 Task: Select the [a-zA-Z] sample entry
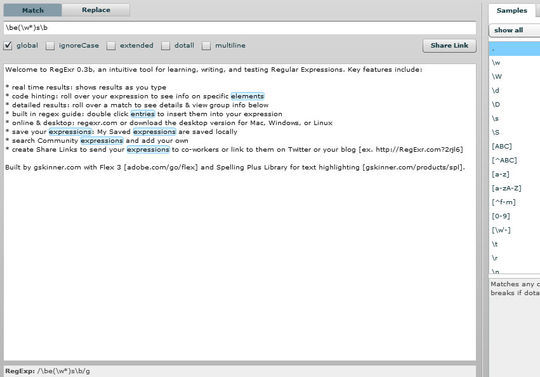coord(515,188)
